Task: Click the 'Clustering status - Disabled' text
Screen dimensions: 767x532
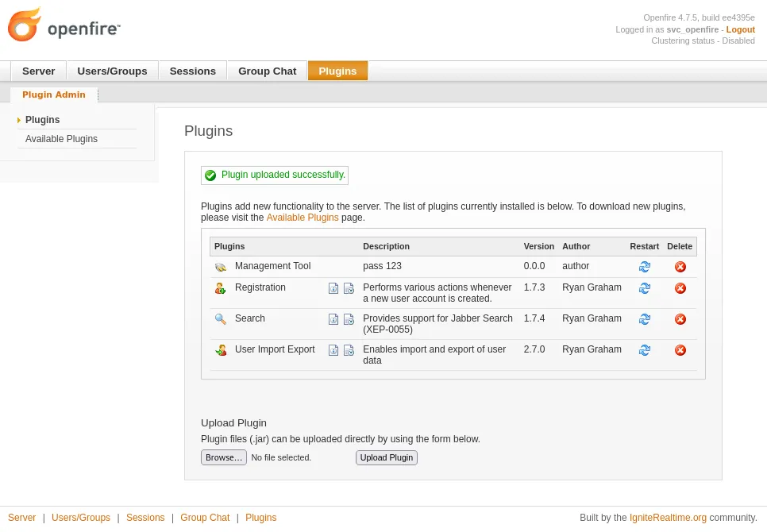Action: (703, 40)
